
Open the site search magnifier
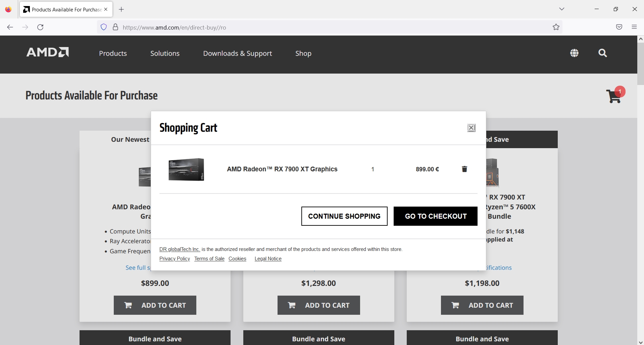point(602,53)
